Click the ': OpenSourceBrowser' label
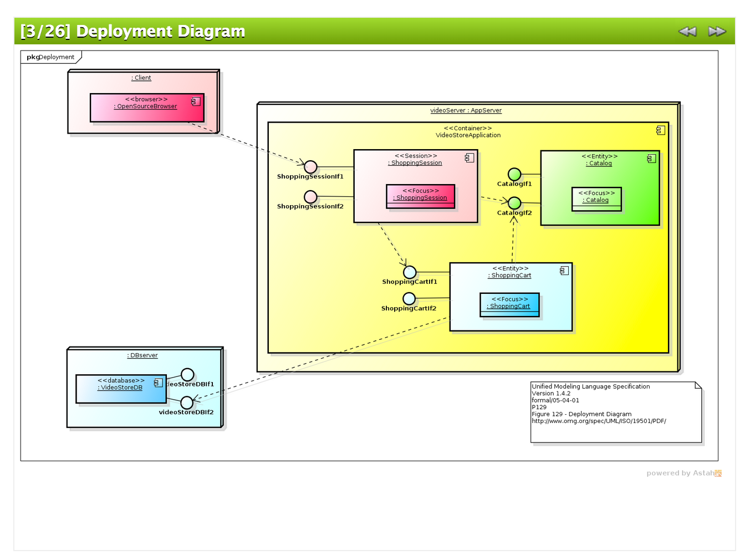Screen dimensions: 745x560 (x=145, y=106)
